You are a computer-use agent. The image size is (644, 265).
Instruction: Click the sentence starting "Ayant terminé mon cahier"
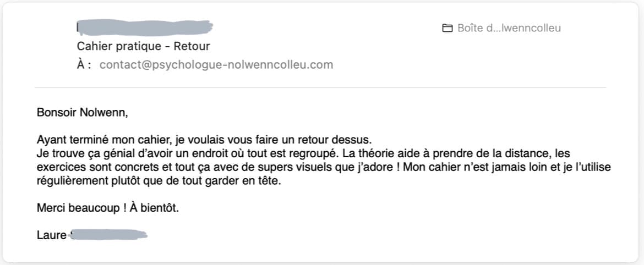(204, 140)
